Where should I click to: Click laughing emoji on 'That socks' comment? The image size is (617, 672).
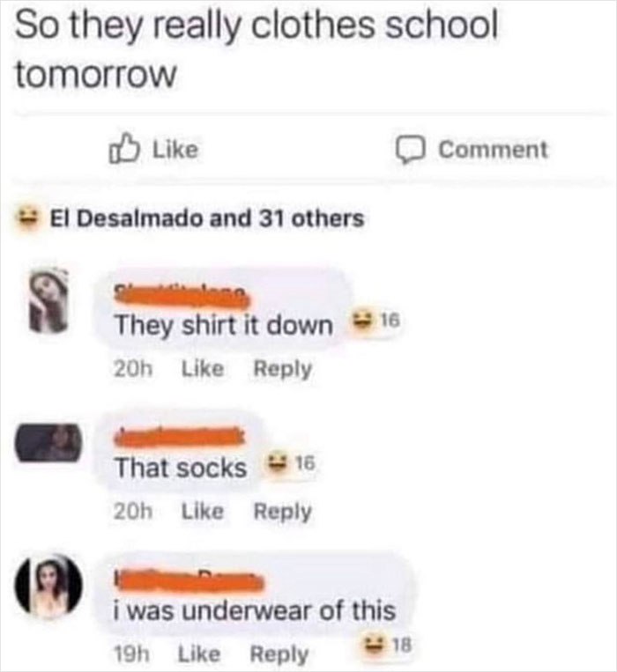tap(278, 462)
